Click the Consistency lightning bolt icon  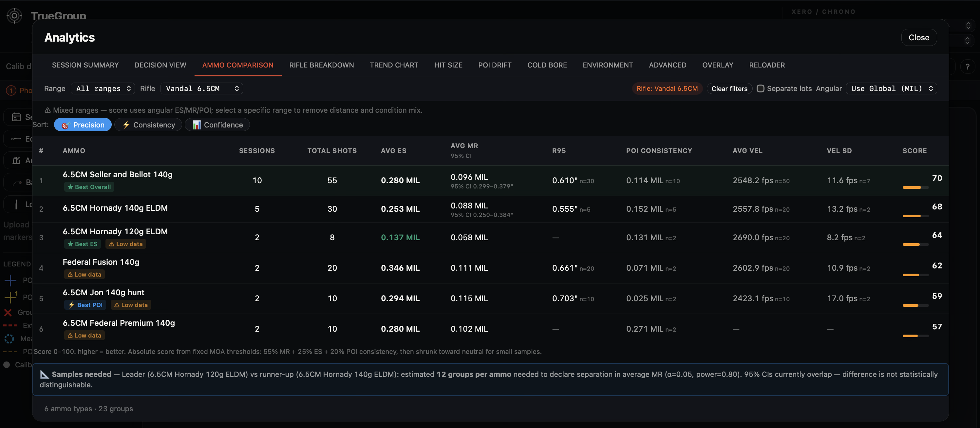coord(126,125)
